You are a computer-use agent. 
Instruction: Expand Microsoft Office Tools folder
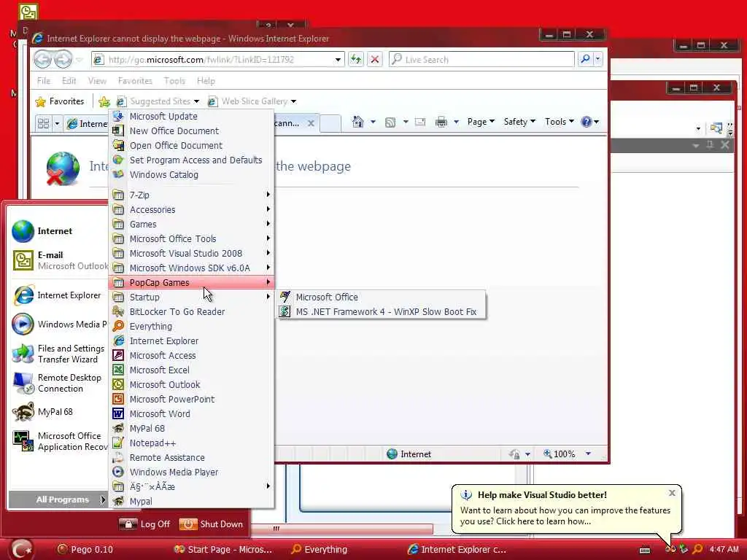point(191,238)
